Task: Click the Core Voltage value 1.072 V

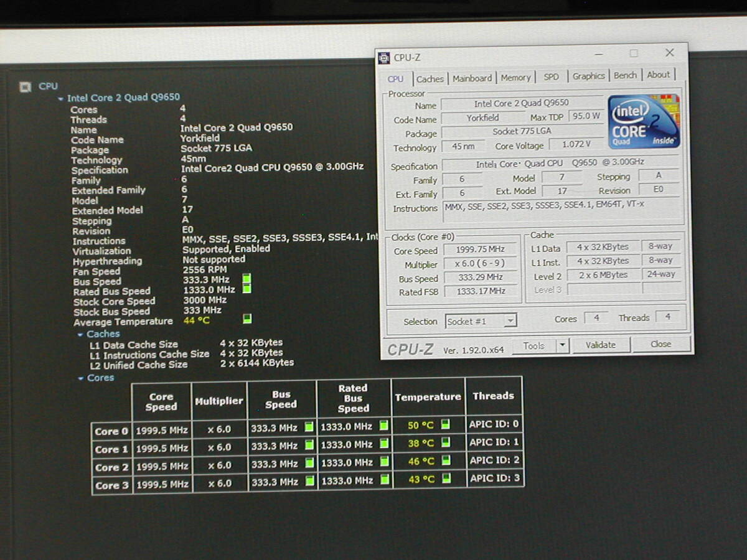Action: tap(575, 144)
